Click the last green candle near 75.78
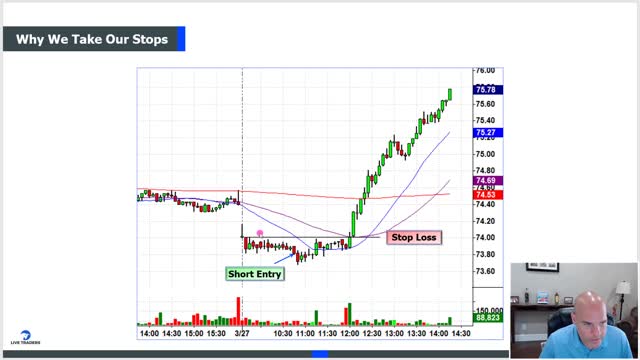Image resolution: width=640 pixels, height=360 pixels. point(450,94)
